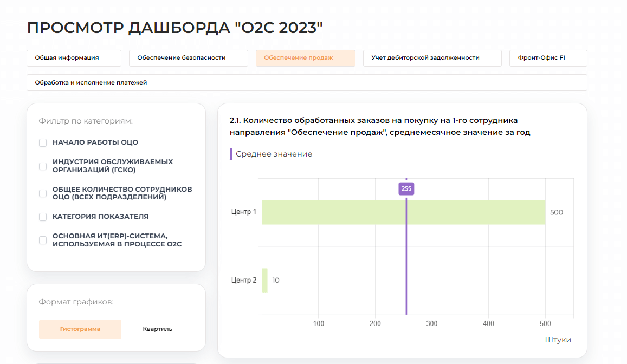
Task: Click the purple average marker labeled 255
Action: click(x=406, y=189)
